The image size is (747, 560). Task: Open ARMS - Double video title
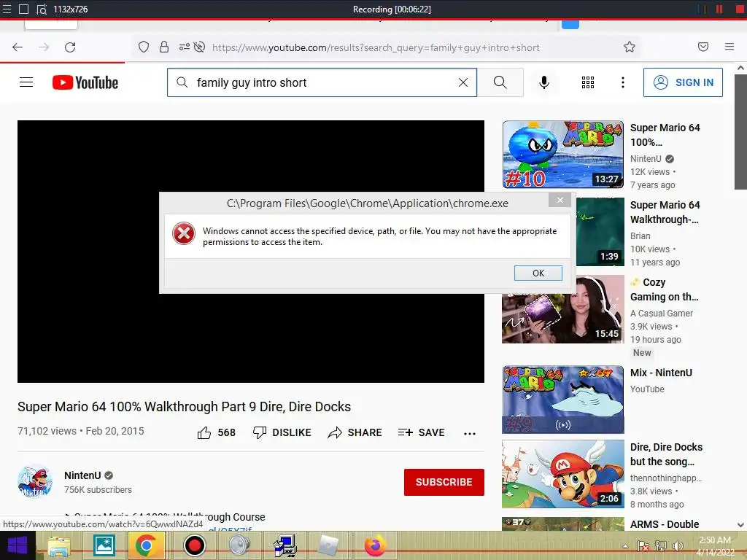(665, 524)
